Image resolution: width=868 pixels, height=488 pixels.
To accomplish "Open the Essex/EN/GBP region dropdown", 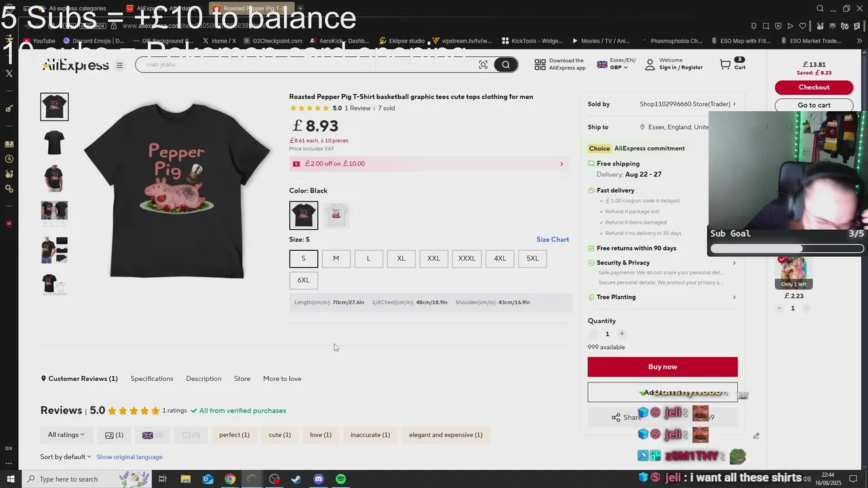I will (616, 64).
